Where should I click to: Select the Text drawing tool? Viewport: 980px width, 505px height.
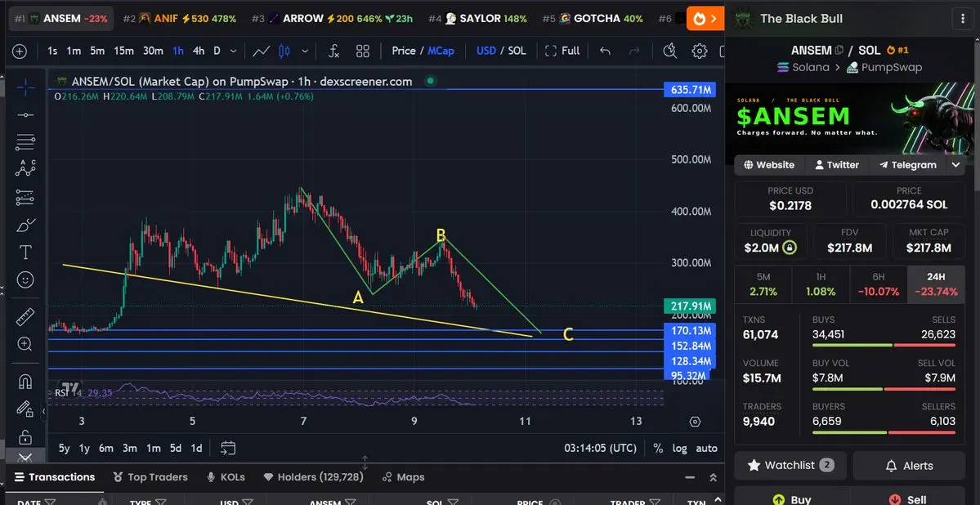[x=25, y=252]
